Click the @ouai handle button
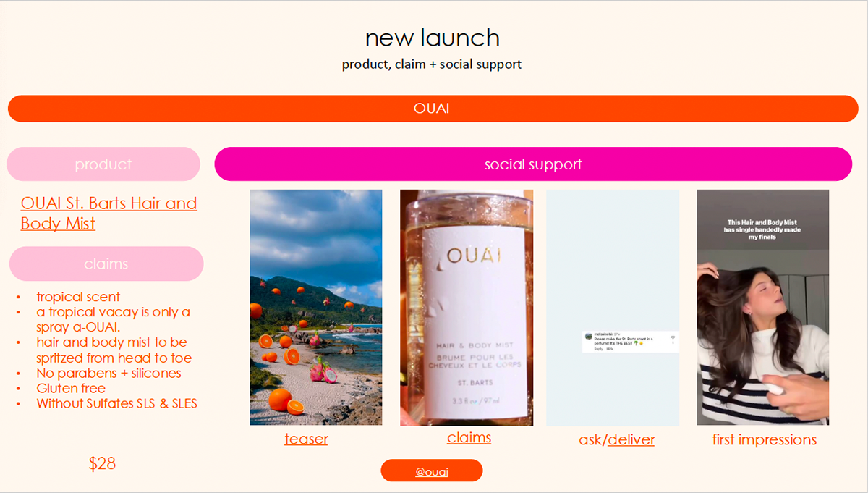The width and height of the screenshot is (868, 493). click(x=432, y=471)
